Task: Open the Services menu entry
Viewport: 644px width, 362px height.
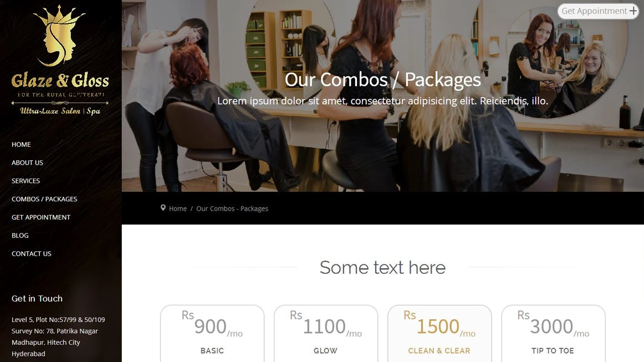Action: tap(25, 181)
